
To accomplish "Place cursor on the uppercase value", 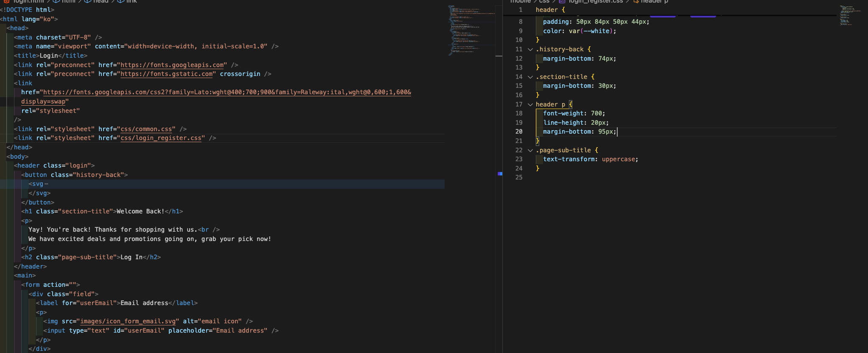I will (x=618, y=159).
